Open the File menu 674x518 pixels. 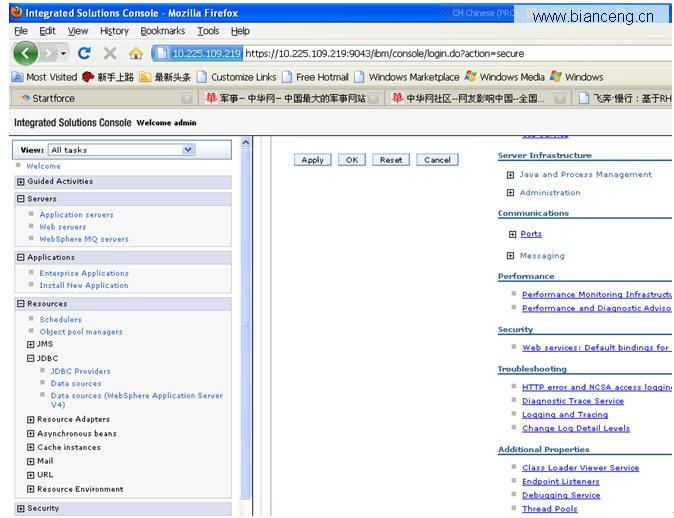point(21,31)
